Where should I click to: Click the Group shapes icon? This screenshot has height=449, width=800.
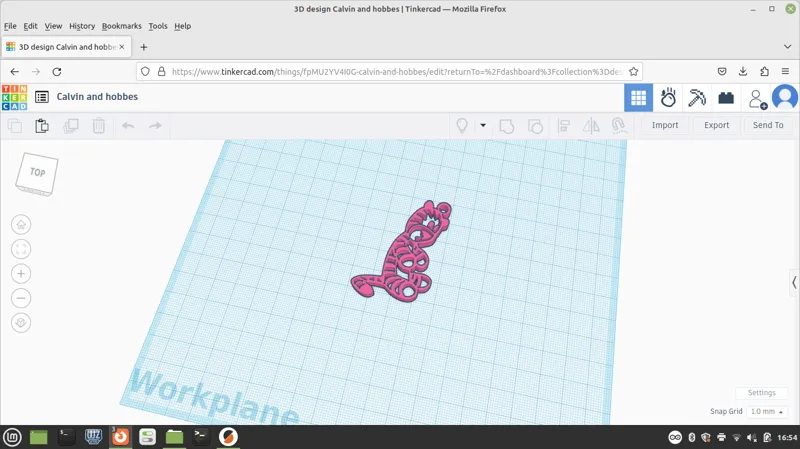pos(506,126)
